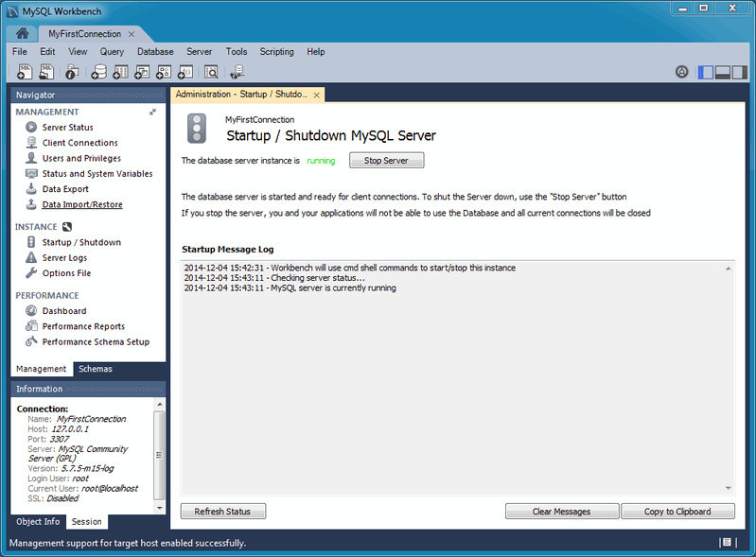Open the Server menu
Screen dimensions: 756x557
pos(199,52)
